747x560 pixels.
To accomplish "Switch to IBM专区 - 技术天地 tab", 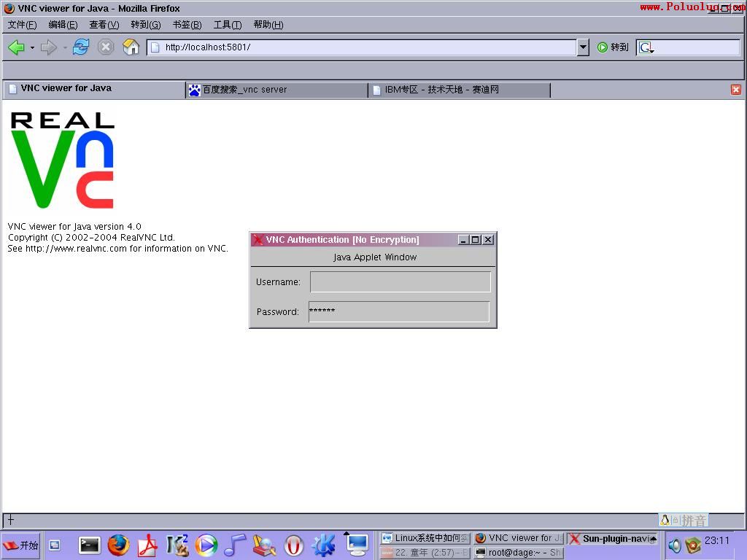I will pos(460,90).
